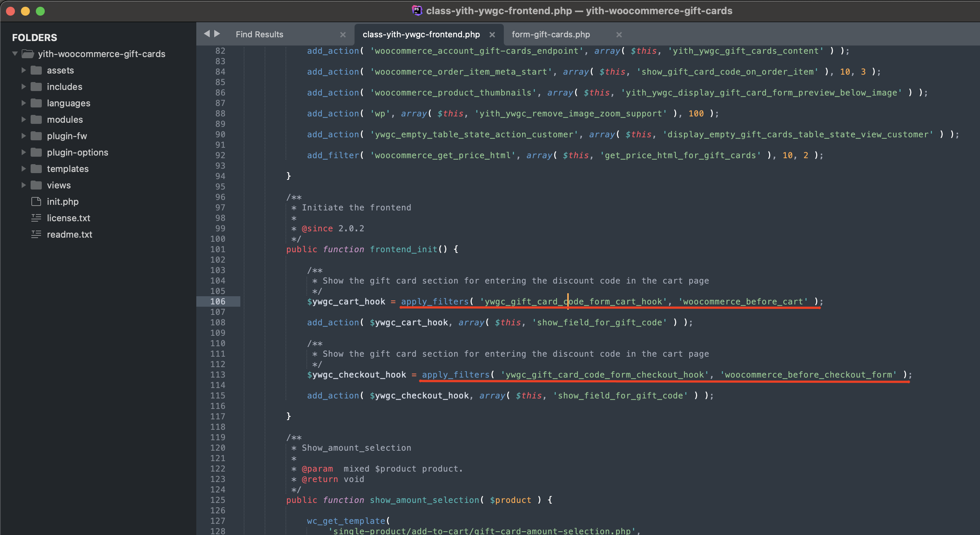
Task: Open readme.txt from the sidebar
Action: point(70,234)
